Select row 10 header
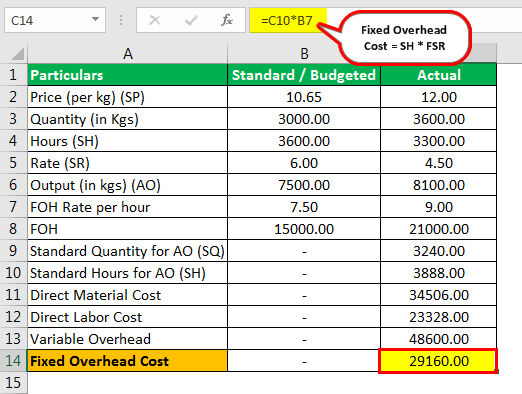 coord(13,273)
